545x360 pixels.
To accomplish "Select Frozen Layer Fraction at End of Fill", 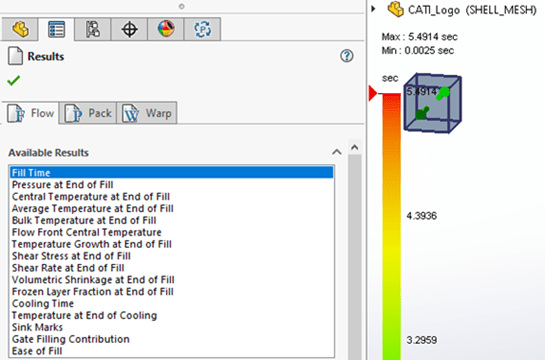I will click(x=171, y=292).
